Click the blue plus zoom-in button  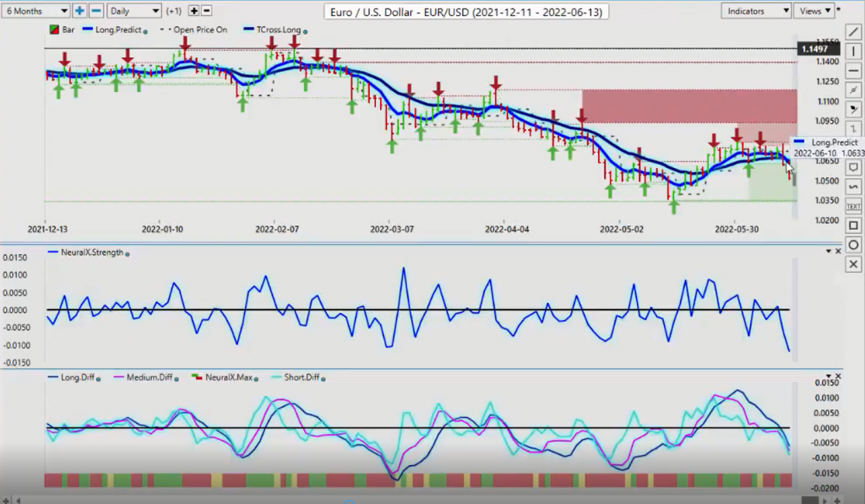(79, 10)
